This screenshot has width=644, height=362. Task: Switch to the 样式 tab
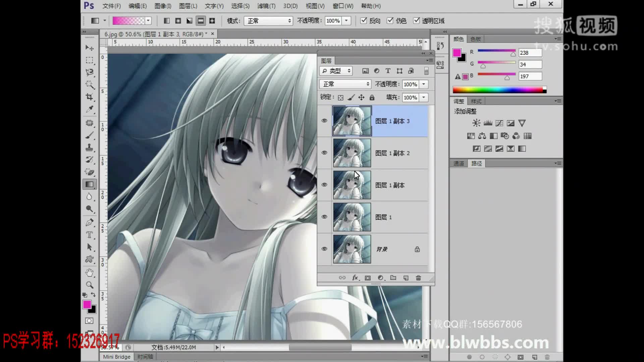tap(476, 101)
